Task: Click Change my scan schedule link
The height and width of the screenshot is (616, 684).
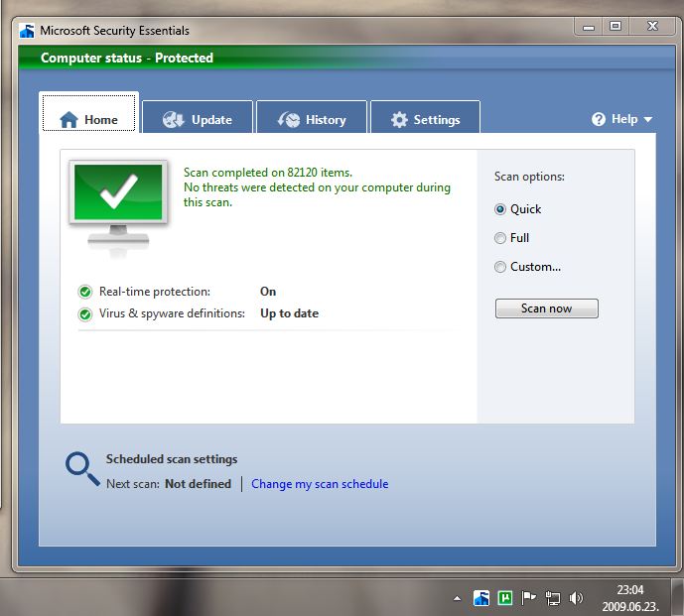Action: [x=320, y=484]
